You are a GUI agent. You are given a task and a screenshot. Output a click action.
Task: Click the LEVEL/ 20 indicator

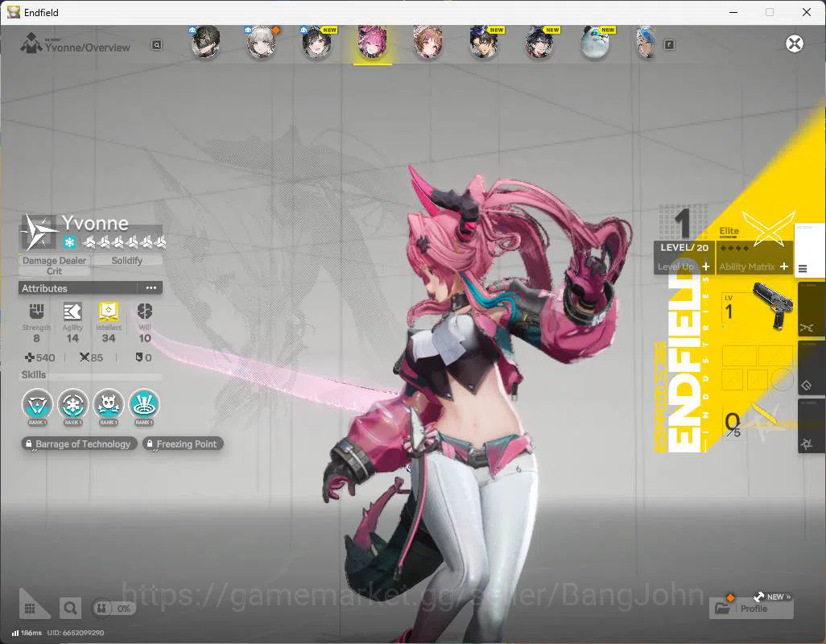point(684,247)
